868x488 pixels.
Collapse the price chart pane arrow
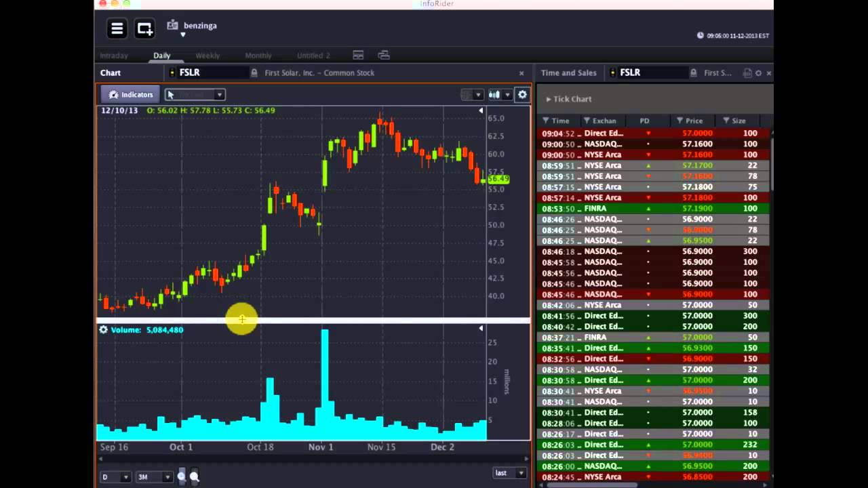pos(481,110)
